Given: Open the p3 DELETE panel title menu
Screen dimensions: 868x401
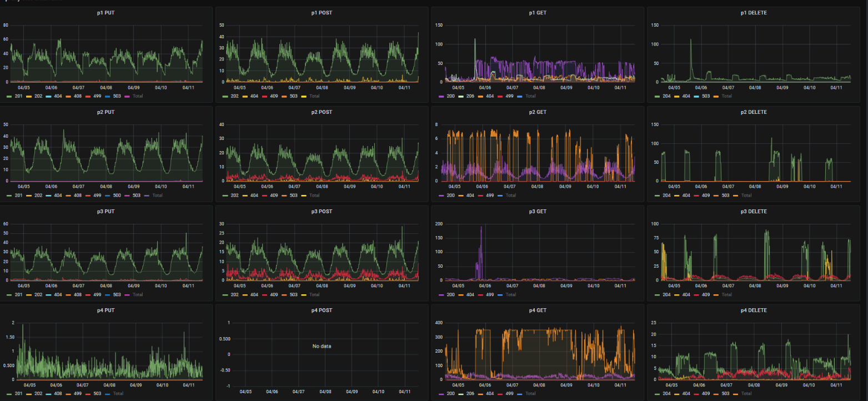Looking at the screenshot, I should click(754, 211).
